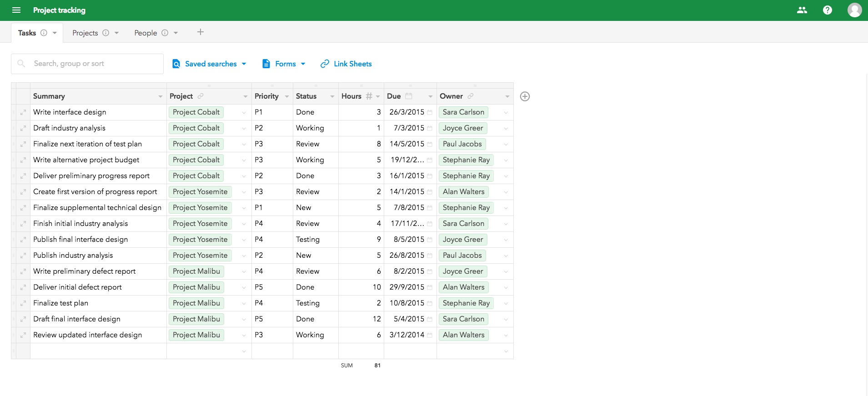Click the Link Sheets button
This screenshot has height=396, width=868.
point(346,64)
